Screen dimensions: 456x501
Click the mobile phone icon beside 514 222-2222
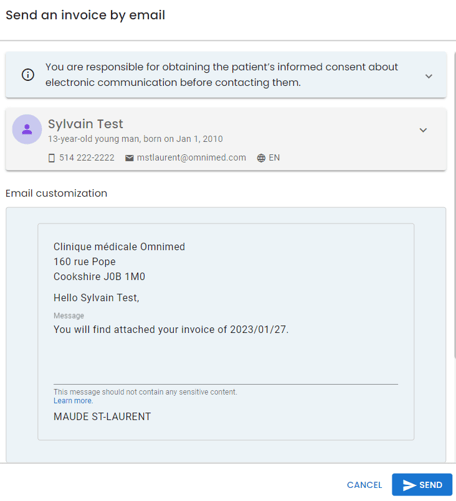click(52, 158)
